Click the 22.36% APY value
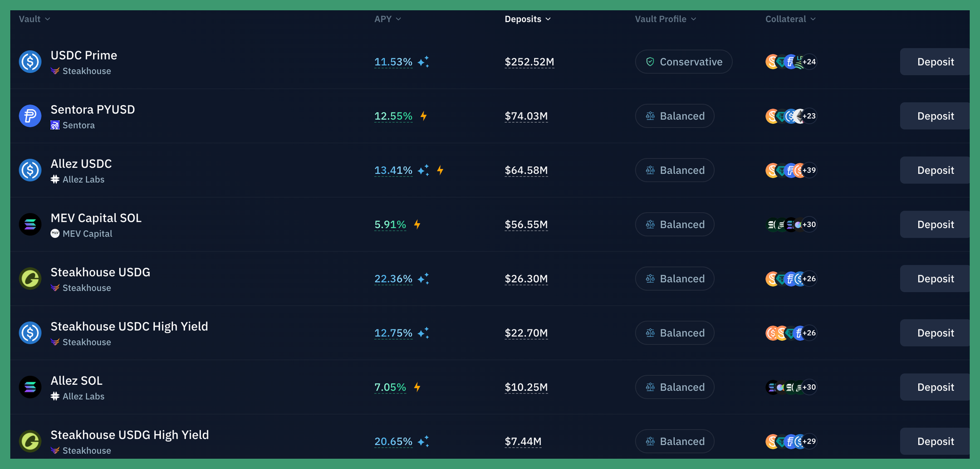 click(393, 279)
